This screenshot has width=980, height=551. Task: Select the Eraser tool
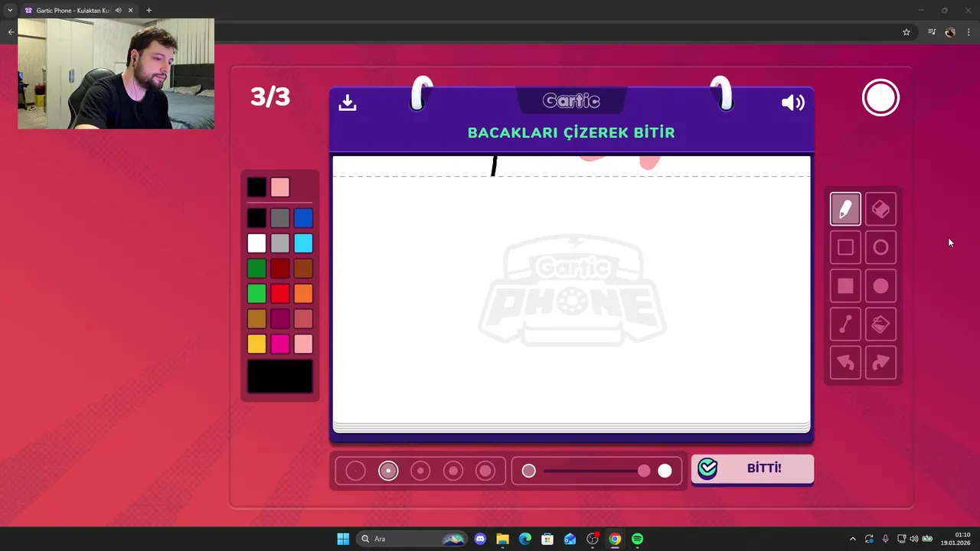click(880, 209)
